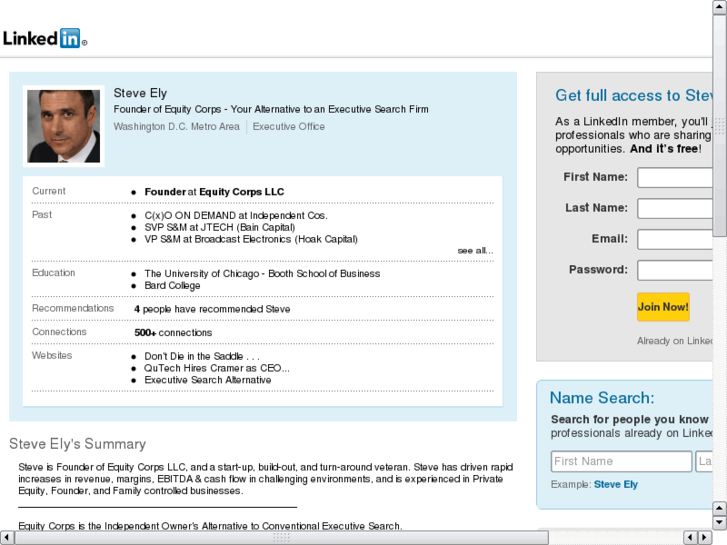This screenshot has height=545, width=727.
Task: Focus the Last Name signup field
Action: pyautogui.click(x=675, y=209)
